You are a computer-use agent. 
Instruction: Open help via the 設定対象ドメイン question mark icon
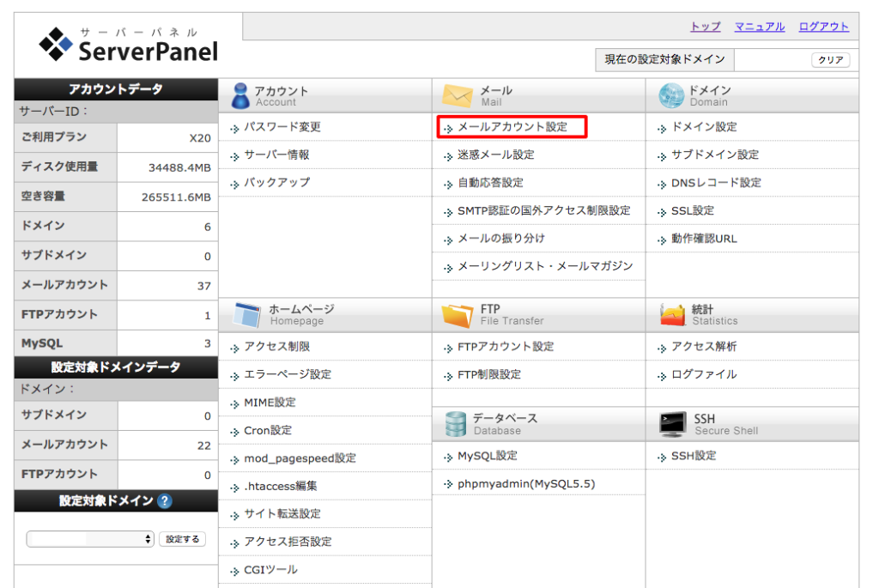pyautogui.click(x=164, y=502)
